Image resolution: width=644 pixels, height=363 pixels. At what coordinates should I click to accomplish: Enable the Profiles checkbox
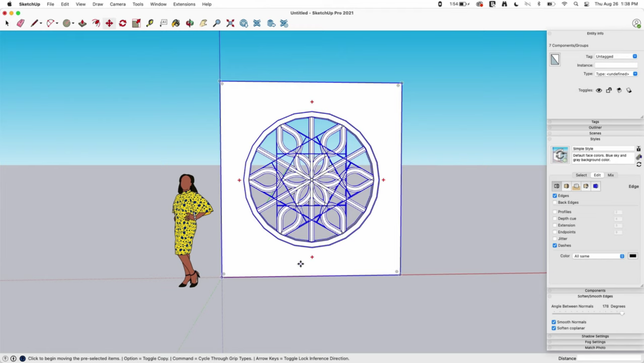[x=555, y=211]
